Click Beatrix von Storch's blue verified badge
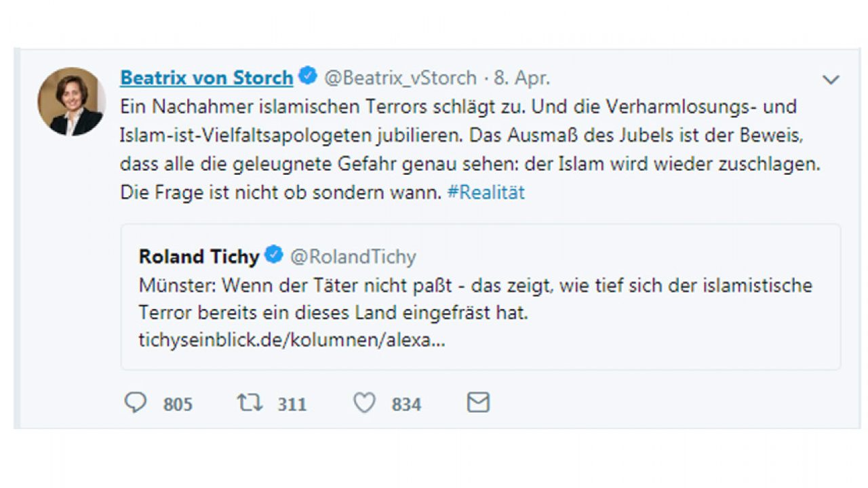Viewport: 868px width, 488px height. [x=308, y=77]
